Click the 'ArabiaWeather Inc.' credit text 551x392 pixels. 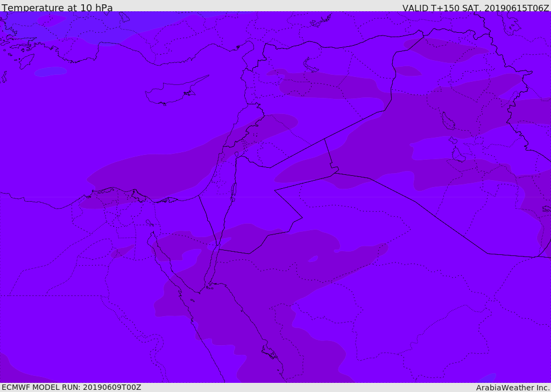coord(513,388)
